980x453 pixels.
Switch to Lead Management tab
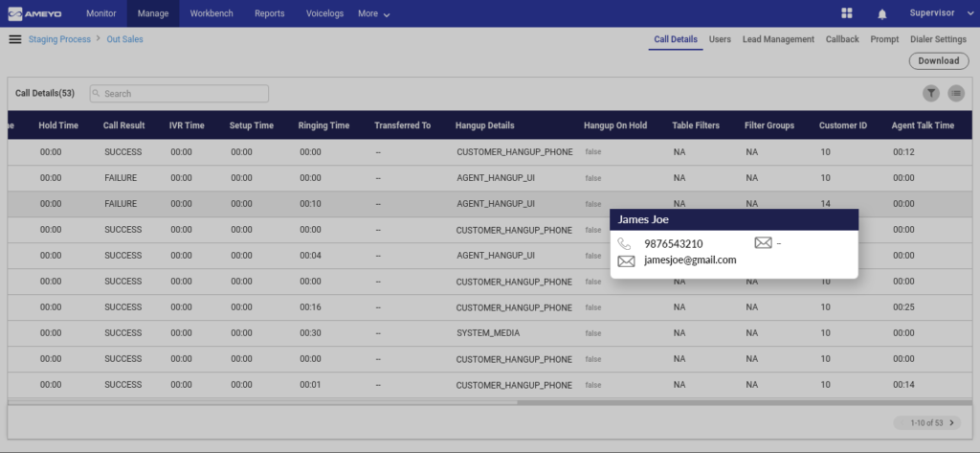pos(778,39)
